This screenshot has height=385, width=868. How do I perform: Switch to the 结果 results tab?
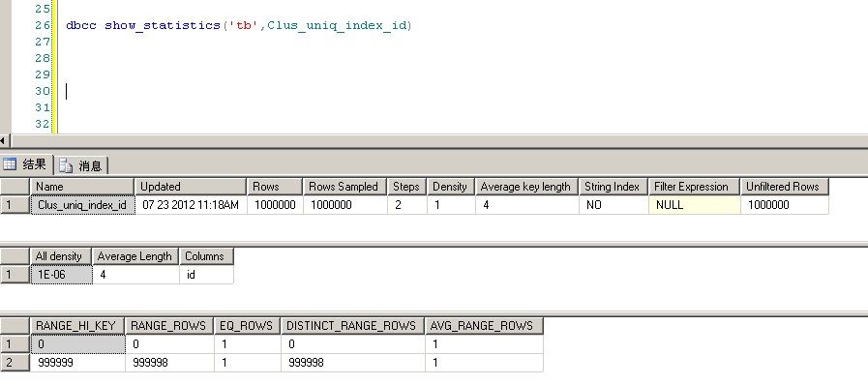point(26,164)
